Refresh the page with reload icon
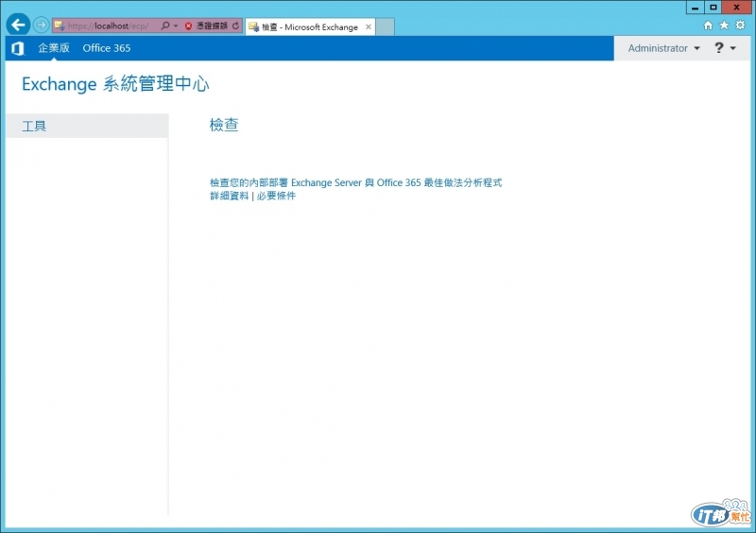This screenshot has height=533, width=756. (x=235, y=26)
